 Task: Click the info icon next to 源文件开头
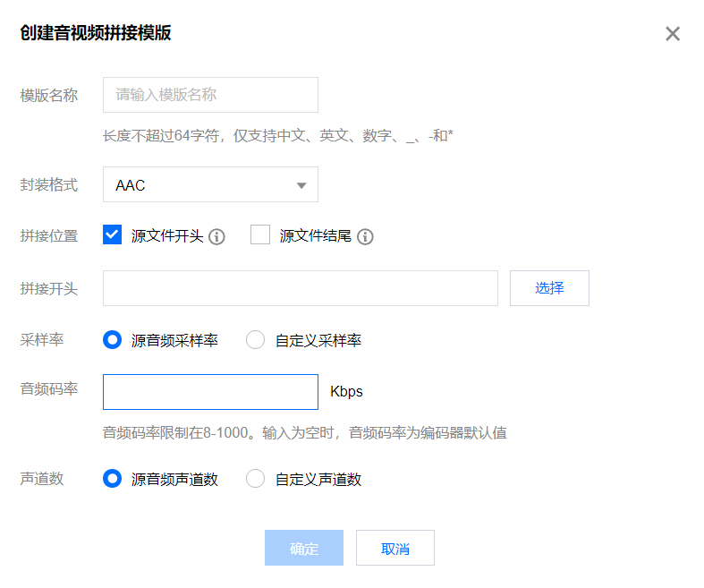216,236
